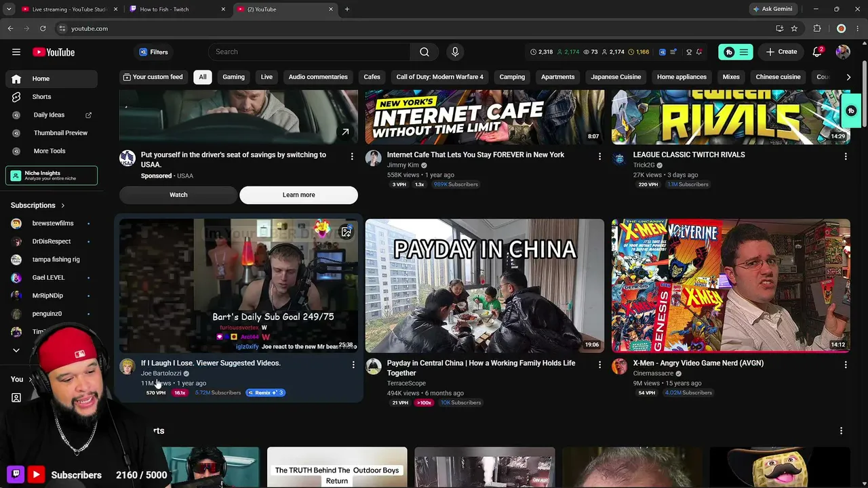Open More Tools in the sidebar
868x488 pixels.
pyautogui.click(x=52, y=151)
